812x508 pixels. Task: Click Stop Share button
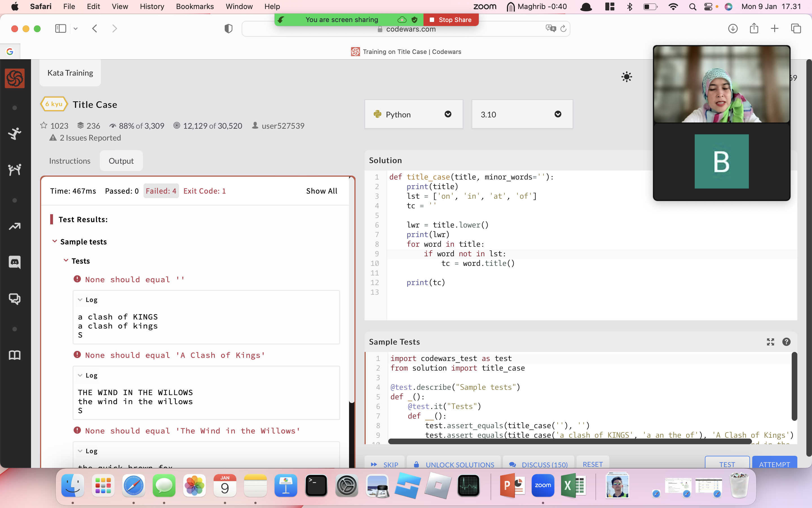point(451,20)
